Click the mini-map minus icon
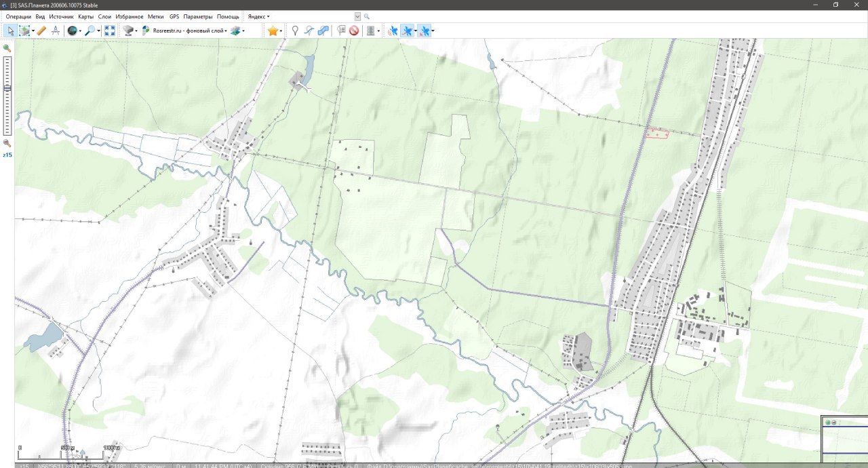This screenshot has width=868, height=468. tap(833, 423)
